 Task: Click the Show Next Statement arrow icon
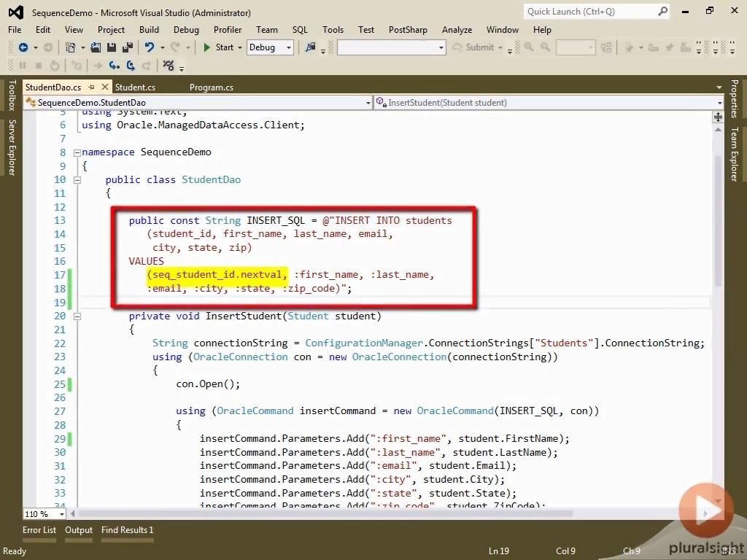tap(98, 65)
